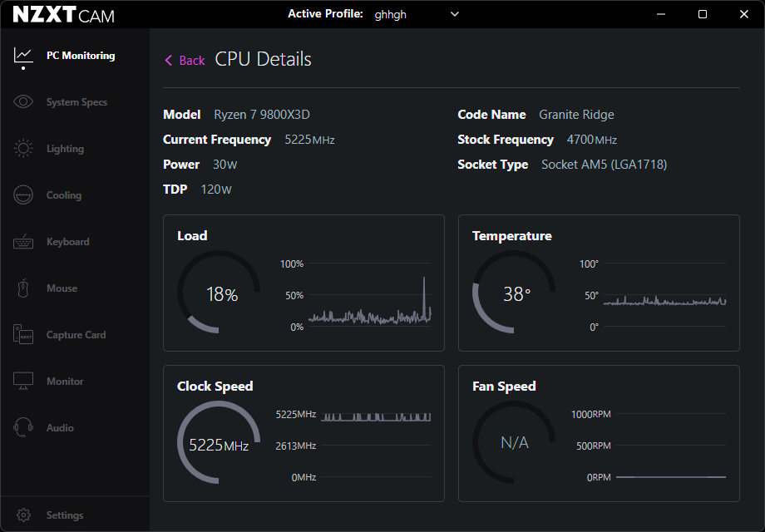The width and height of the screenshot is (765, 532).
Task: Click the Mouse icon in sidebar
Action: point(23,288)
